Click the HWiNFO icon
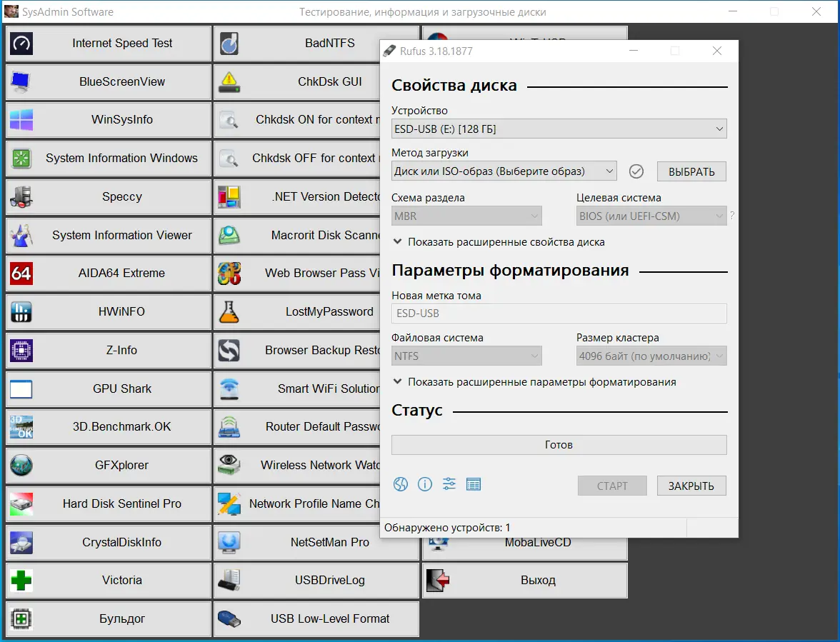 tap(21, 312)
